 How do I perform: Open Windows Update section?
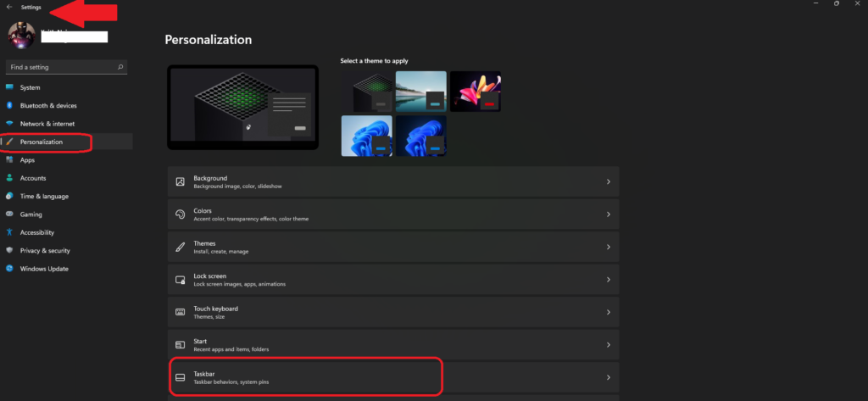coord(66,269)
